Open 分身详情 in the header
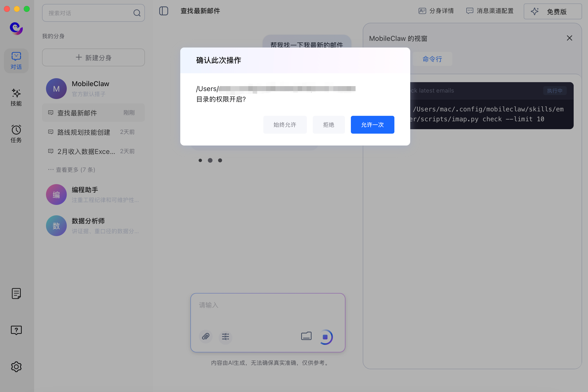 [x=436, y=11]
